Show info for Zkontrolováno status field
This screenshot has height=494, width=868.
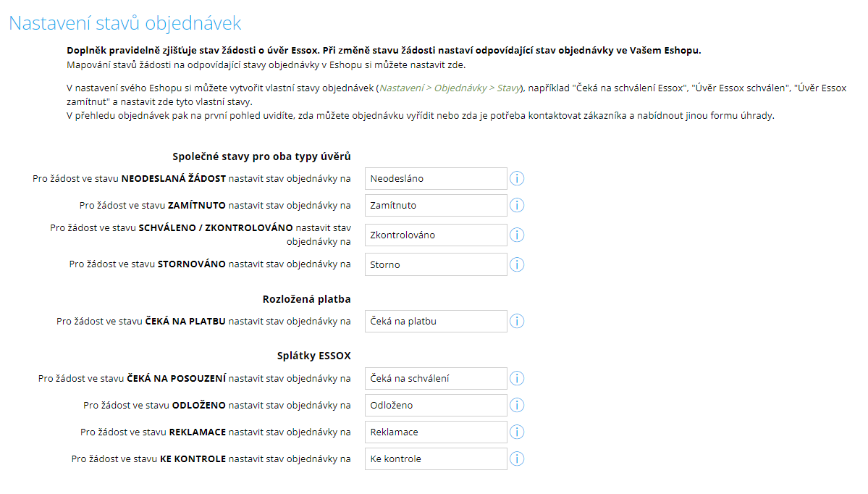pyautogui.click(x=517, y=235)
